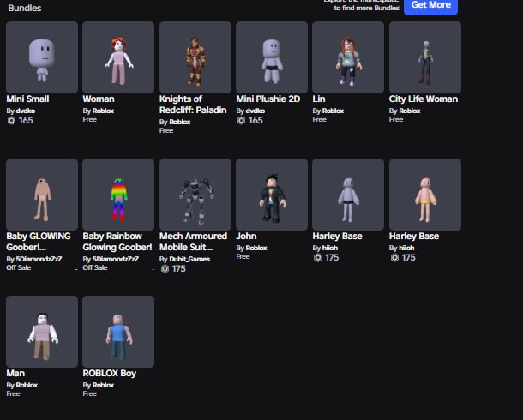Viewport: 523px width, 420px height.
Task: Open the dvdko creator link under Mini Small
Action: coord(26,111)
